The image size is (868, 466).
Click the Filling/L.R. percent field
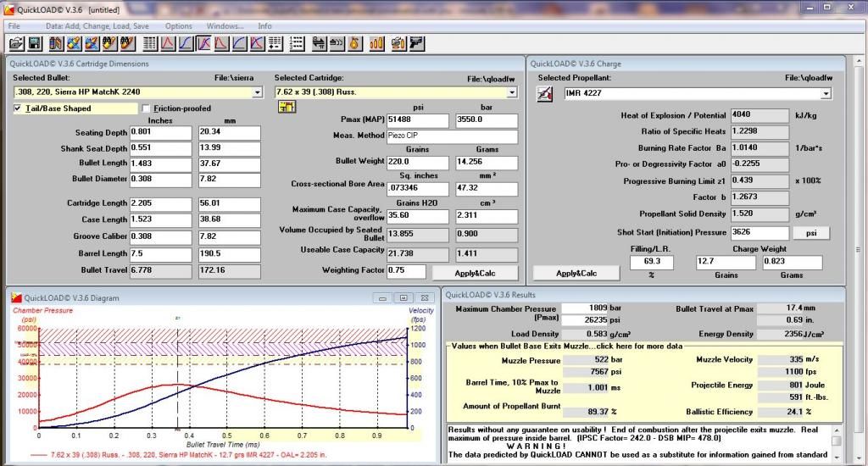pyautogui.click(x=652, y=262)
